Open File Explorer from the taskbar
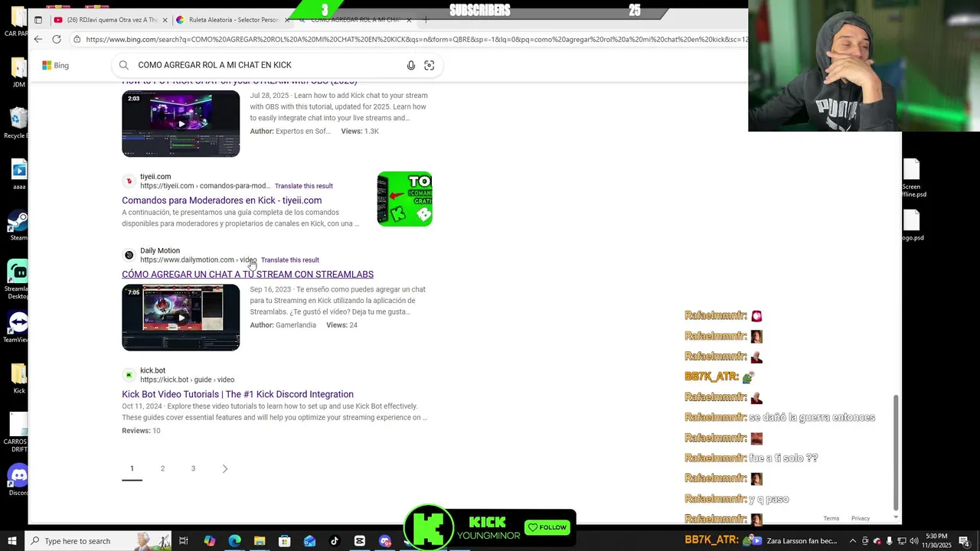The width and height of the screenshot is (980, 551). pyautogui.click(x=260, y=541)
